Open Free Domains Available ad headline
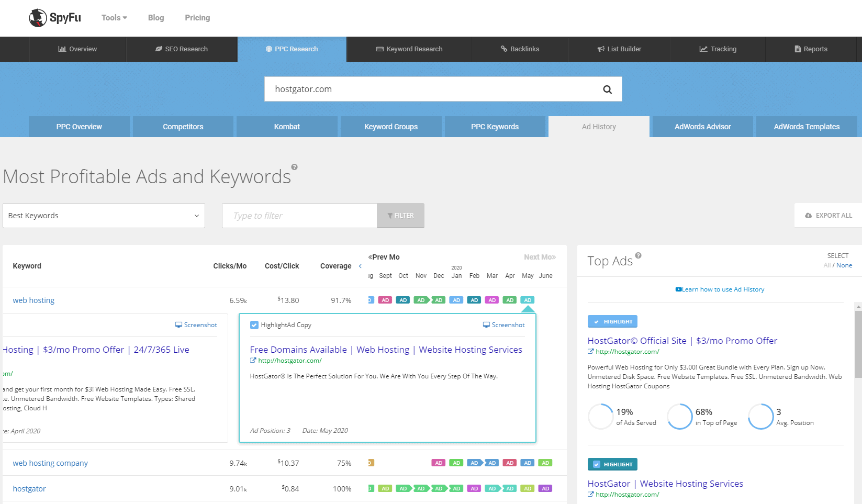This screenshot has height=504, width=862. pyautogui.click(x=386, y=350)
